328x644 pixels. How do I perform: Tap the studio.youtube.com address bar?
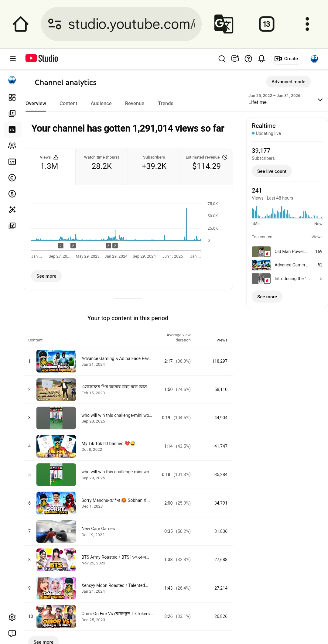[121, 24]
